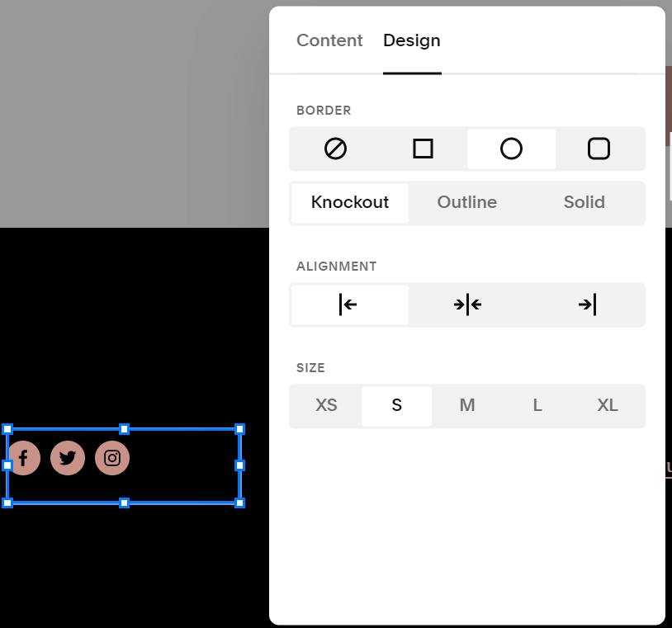
Task: Click top-right resize handle of social block
Action: [240, 429]
